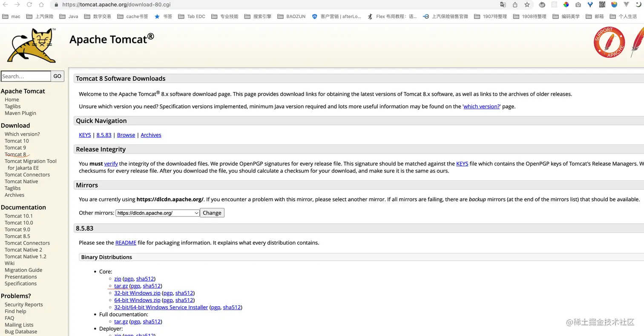Screen dimensions: 644x336
Task: Open the Other mirrors dropdown
Action: tap(158, 213)
